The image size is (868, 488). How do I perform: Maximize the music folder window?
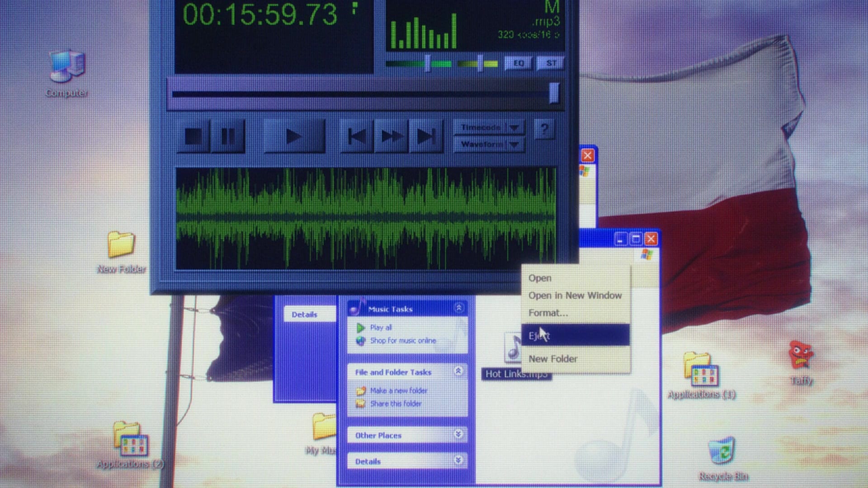636,239
